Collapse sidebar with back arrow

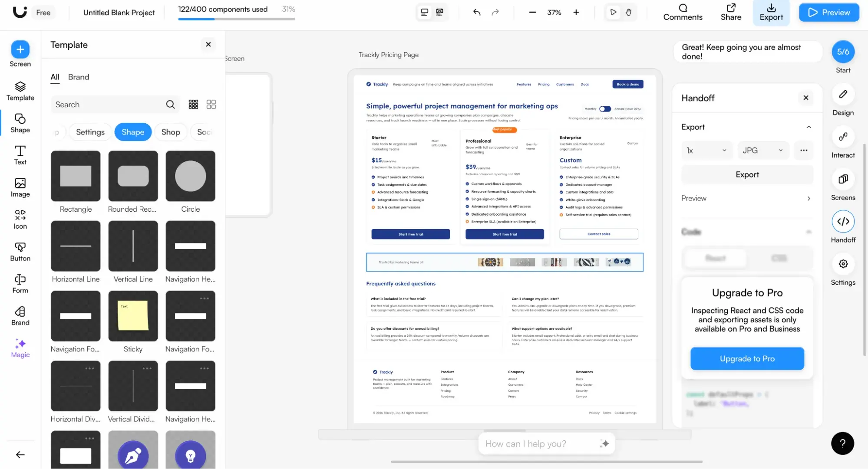point(20,455)
